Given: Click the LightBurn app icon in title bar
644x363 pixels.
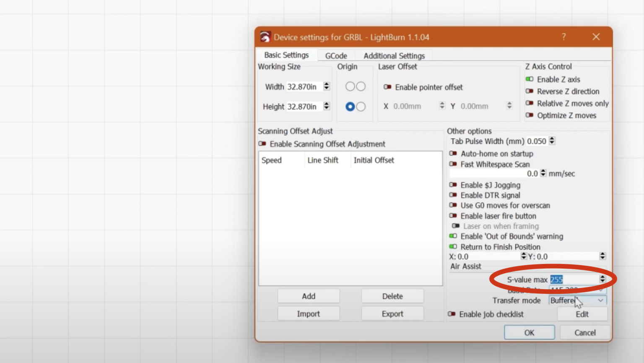Looking at the screenshot, I should tap(265, 37).
